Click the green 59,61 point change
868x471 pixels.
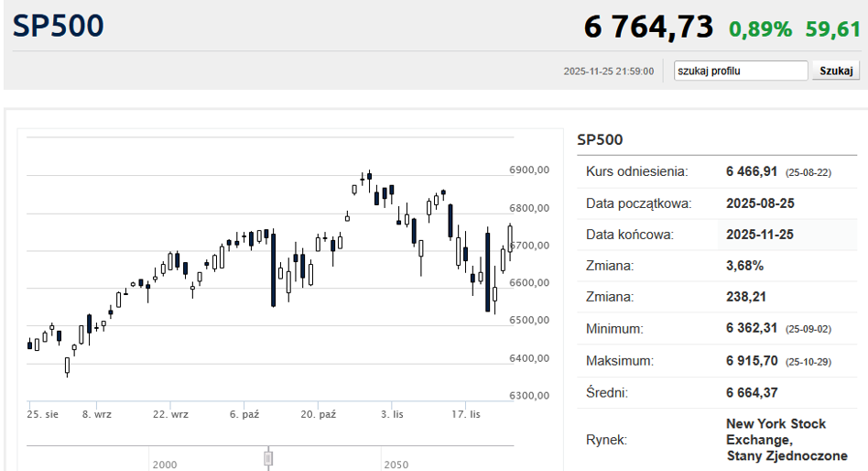pos(833,29)
